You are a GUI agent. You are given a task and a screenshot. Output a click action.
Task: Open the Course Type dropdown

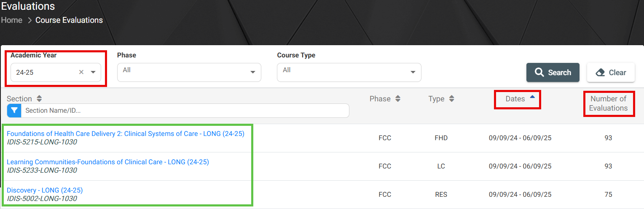349,72
